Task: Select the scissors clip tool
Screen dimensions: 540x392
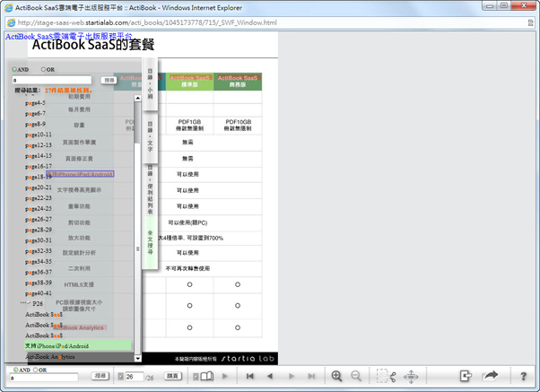Action: click(386, 376)
